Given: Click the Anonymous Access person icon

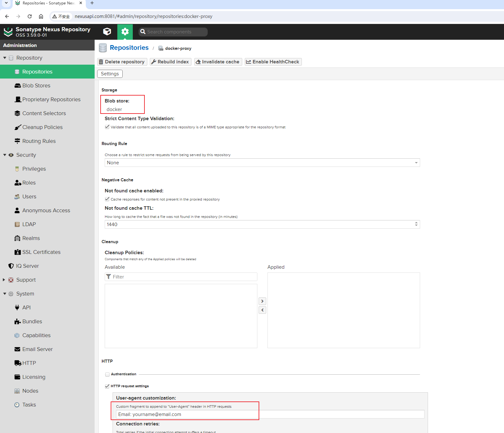Looking at the screenshot, I should 17,210.
